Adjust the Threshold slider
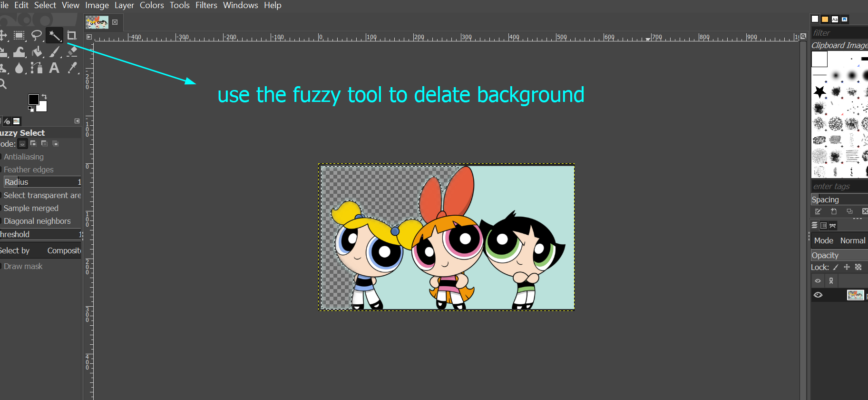The width and height of the screenshot is (868, 400). (x=41, y=234)
